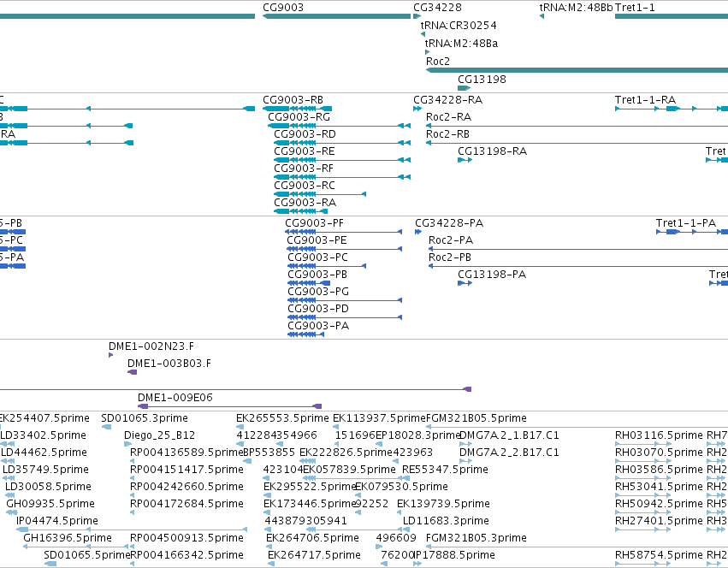This screenshot has height=568, width=728.
Task: Click EST RH03070.5prime
Action: [642, 461]
